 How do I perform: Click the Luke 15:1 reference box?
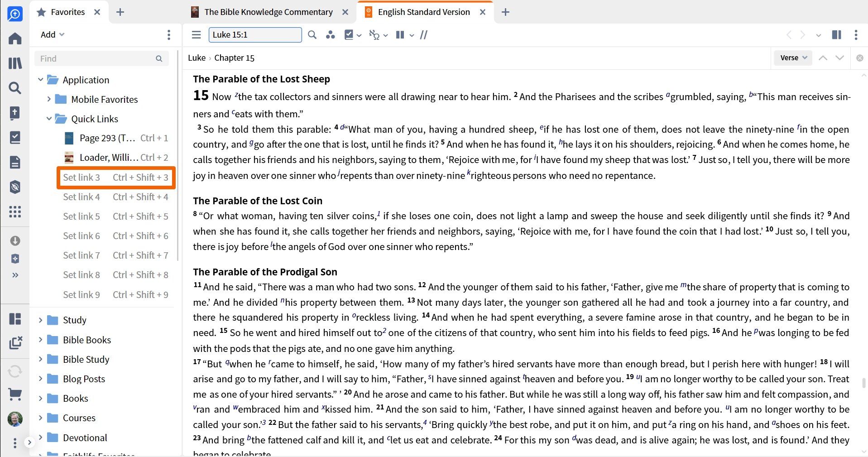pos(255,35)
